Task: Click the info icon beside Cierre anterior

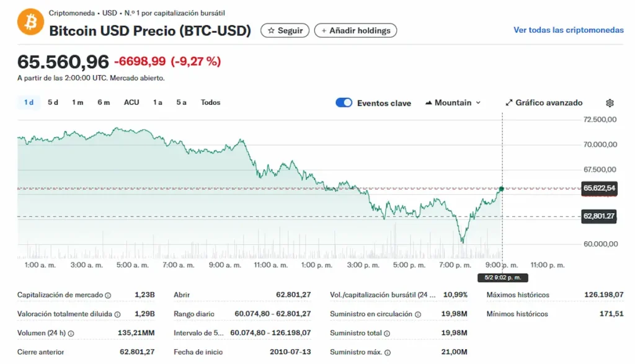Action: [x=69, y=352]
